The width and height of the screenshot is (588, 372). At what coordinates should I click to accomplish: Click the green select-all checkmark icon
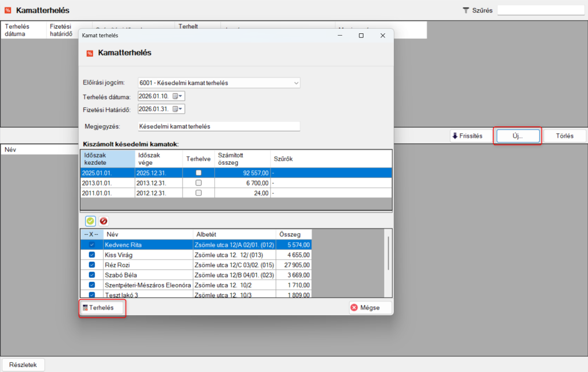coord(91,221)
